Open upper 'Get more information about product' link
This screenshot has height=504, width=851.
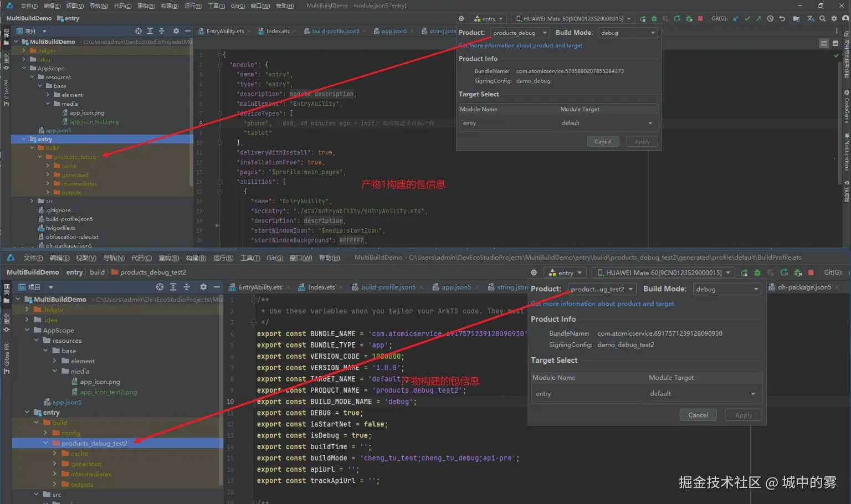[520, 45]
